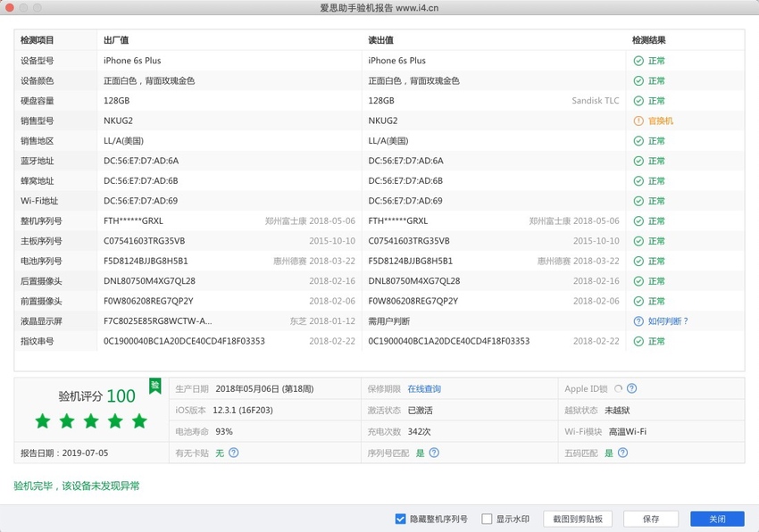Click the 未越狱 jailbreak status value
This screenshot has width=759, height=532.
pos(617,410)
